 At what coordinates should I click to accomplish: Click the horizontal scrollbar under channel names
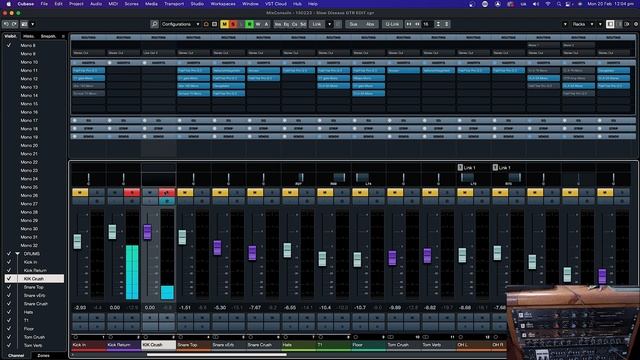[x=216, y=355]
